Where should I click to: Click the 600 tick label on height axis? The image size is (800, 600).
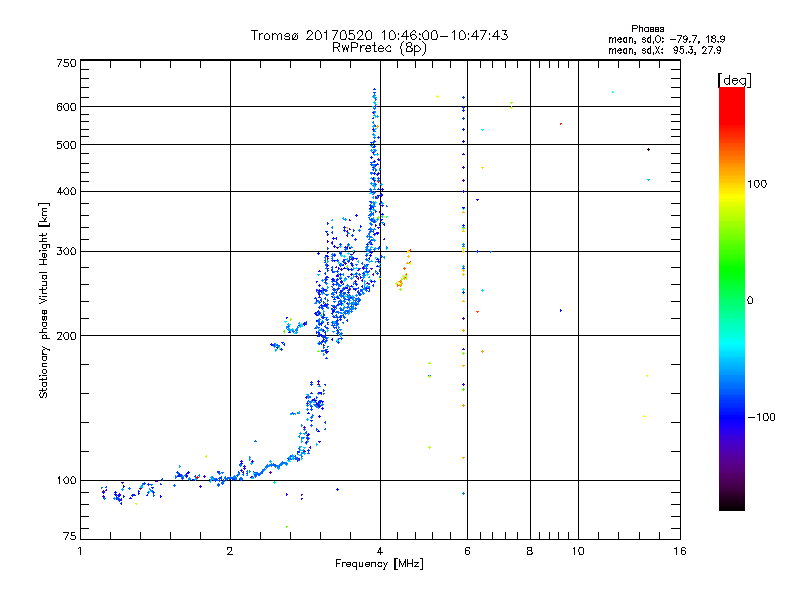coord(66,107)
